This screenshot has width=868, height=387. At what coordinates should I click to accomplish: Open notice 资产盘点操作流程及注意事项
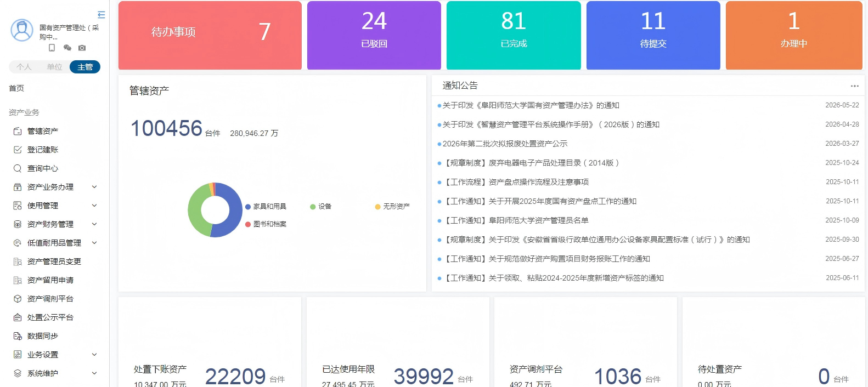pyautogui.click(x=516, y=182)
